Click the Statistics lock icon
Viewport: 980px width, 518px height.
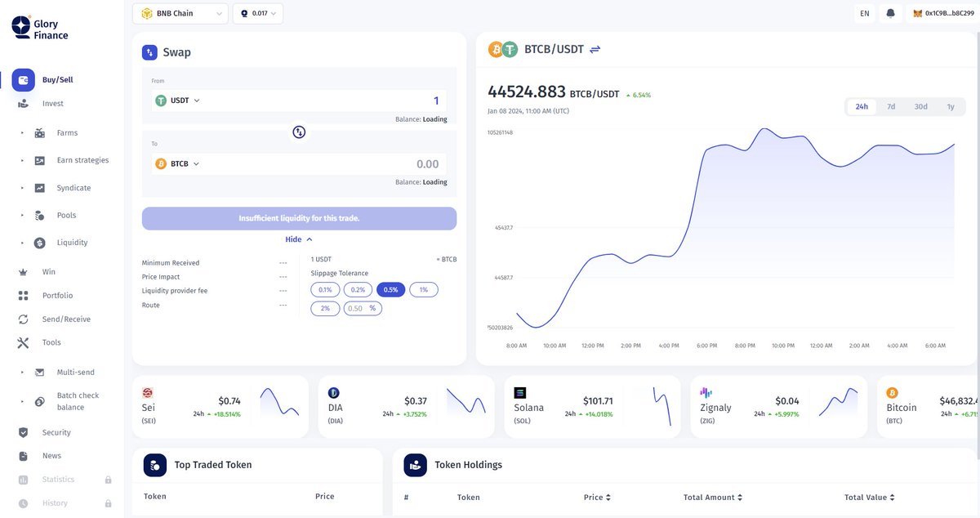tap(108, 480)
